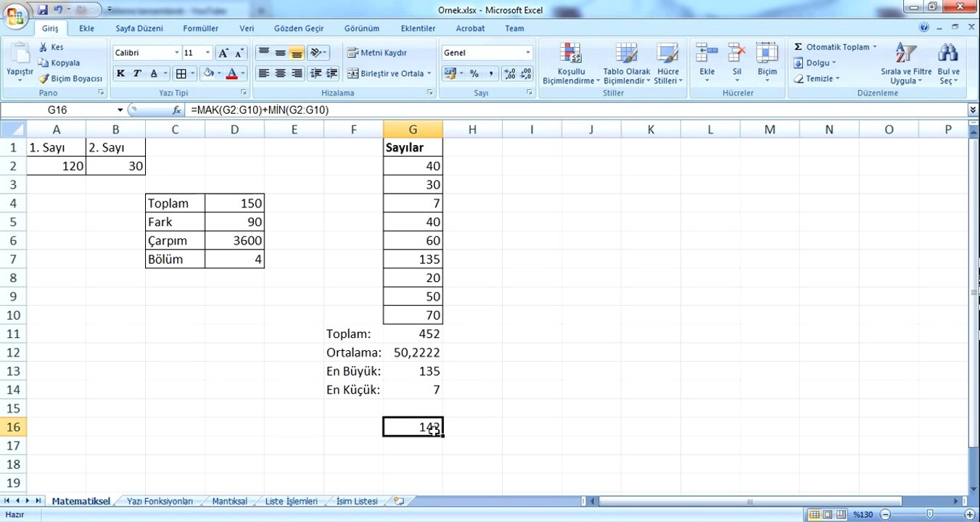Align text to the right
The width and height of the screenshot is (980, 522).
point(297,73)
